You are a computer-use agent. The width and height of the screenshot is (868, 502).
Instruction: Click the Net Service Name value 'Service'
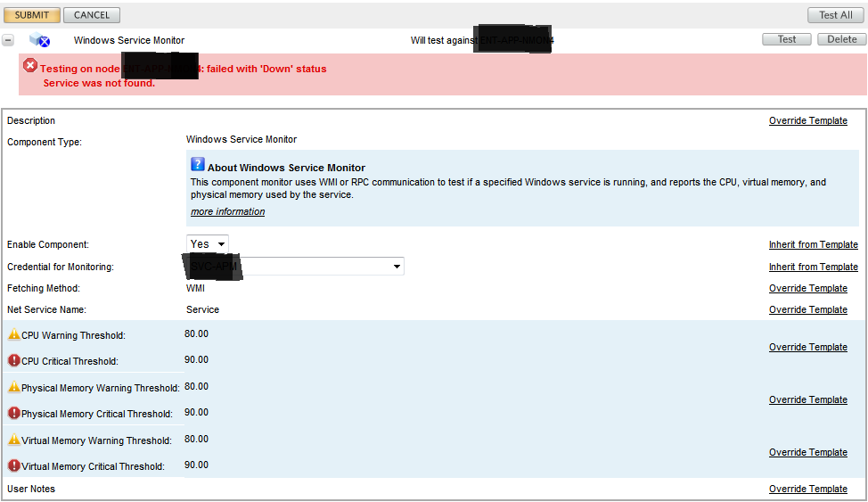(202, 309)
